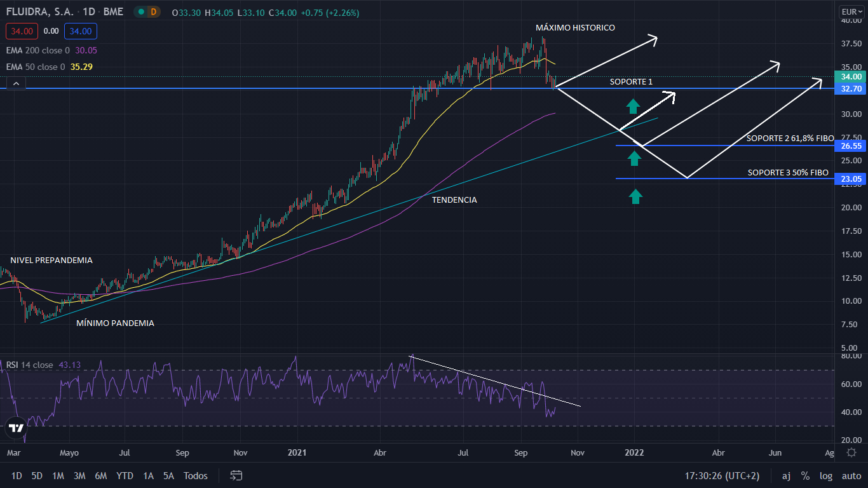Switch to the 6M date range
The width and height of the screenshot is (868, 488).
coord(100,475)
